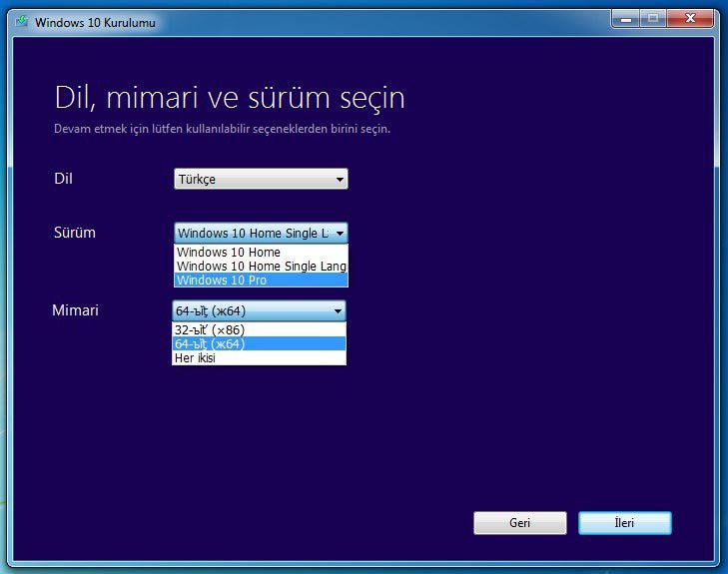Click the Geri back button
This screenshot has height=574, width=728.
(x=520, y=523)
